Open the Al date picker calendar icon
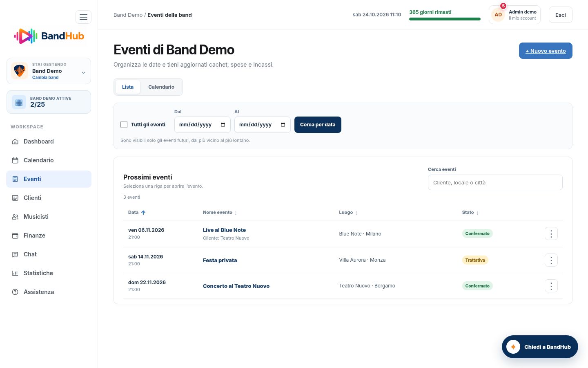 click(283, 125)
